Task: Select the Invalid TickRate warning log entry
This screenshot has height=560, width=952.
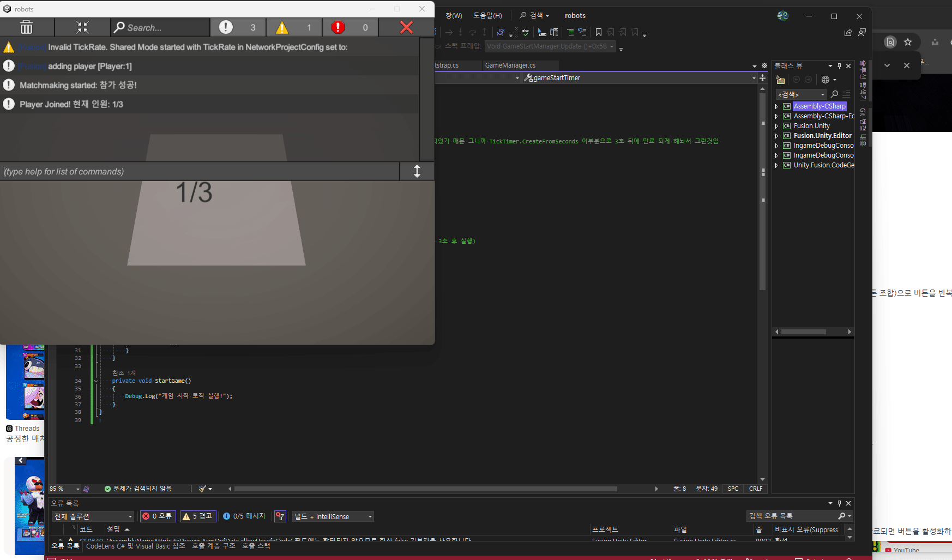Action: coord(210,47)
